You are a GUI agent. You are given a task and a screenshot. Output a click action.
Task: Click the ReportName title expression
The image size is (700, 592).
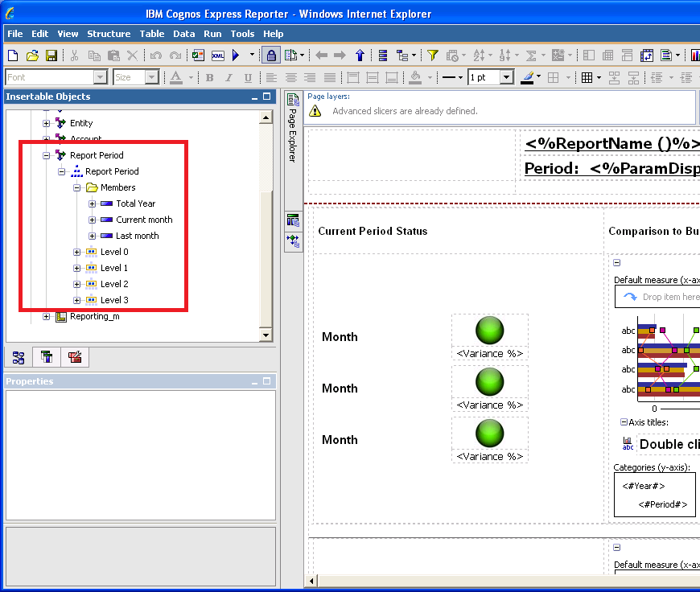tap(612, 143)
